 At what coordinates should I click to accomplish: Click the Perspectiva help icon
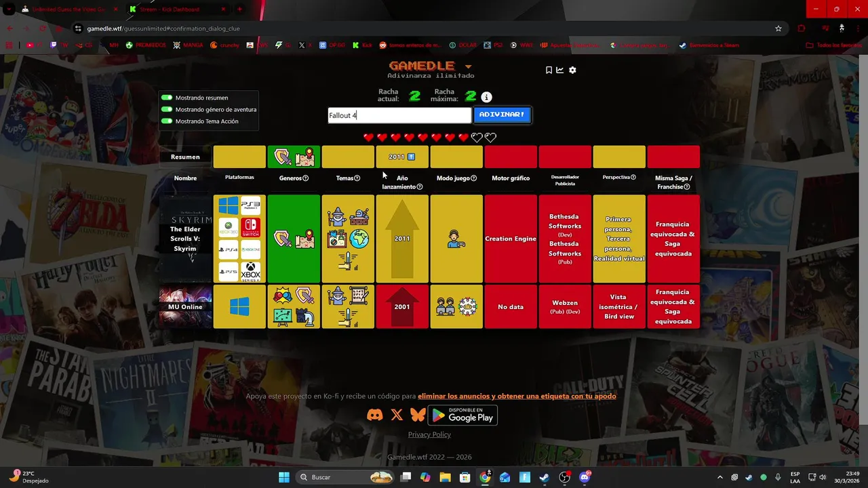633,178
